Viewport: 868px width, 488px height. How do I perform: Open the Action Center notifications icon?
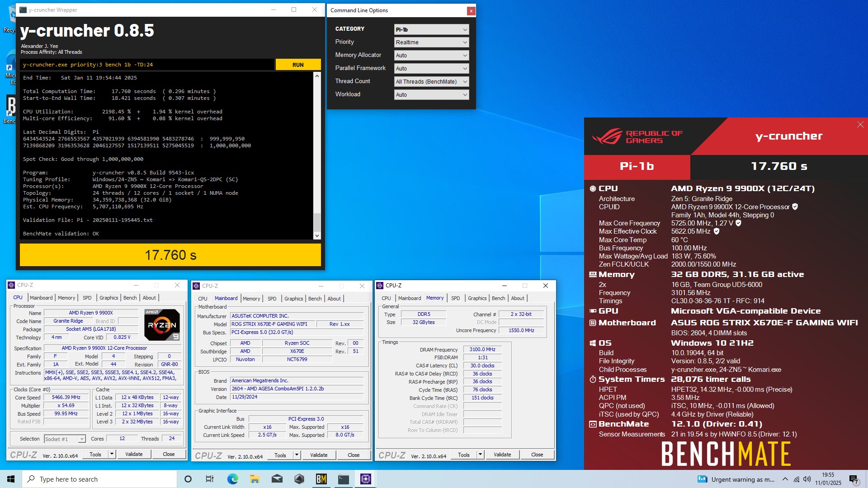pyautogui.click(x=854, y=479)
